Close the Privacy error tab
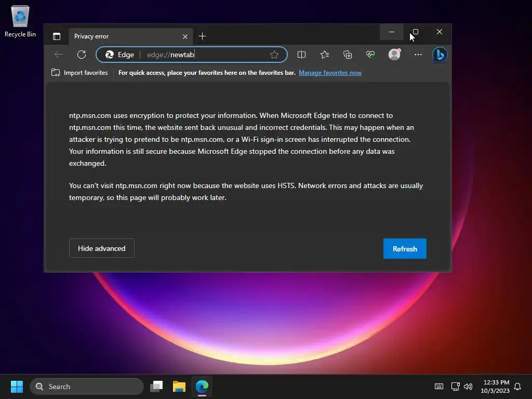The height and width of the screenshot is (399, 532). (x=185, y=36)
